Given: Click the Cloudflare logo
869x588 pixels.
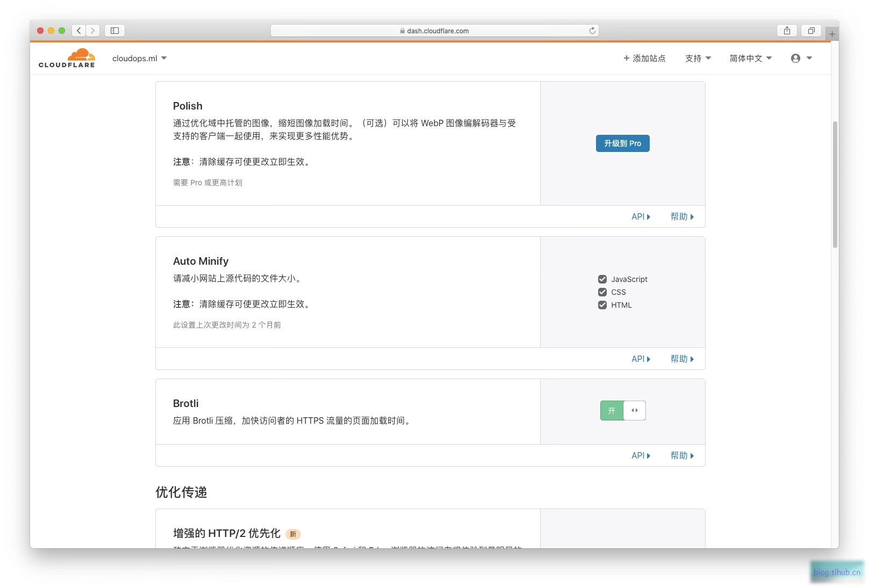Looking at the screenshot, I should 67,58.
